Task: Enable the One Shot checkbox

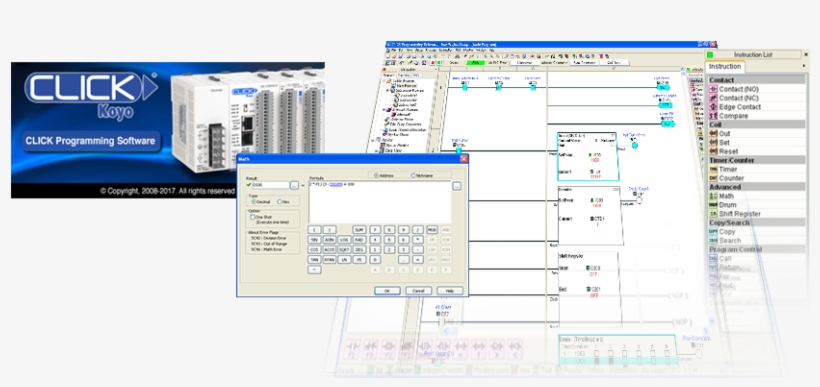Action: (x=252, y=217)
